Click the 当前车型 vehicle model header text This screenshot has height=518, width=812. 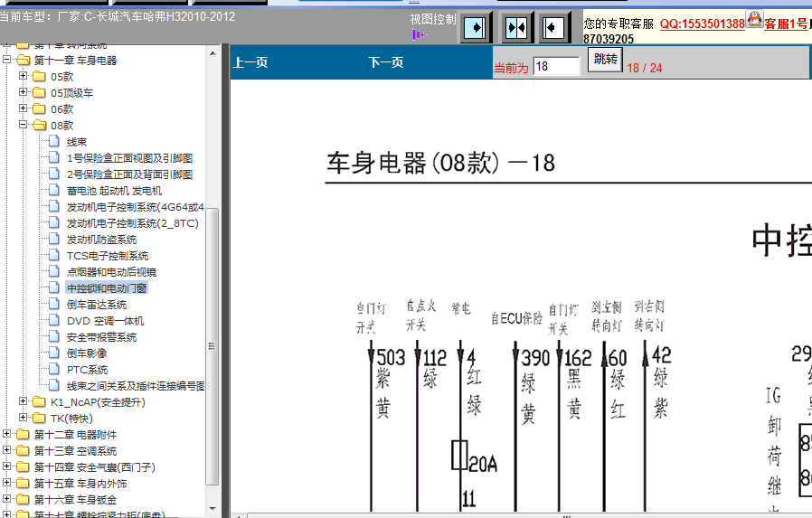pos(117,16)
